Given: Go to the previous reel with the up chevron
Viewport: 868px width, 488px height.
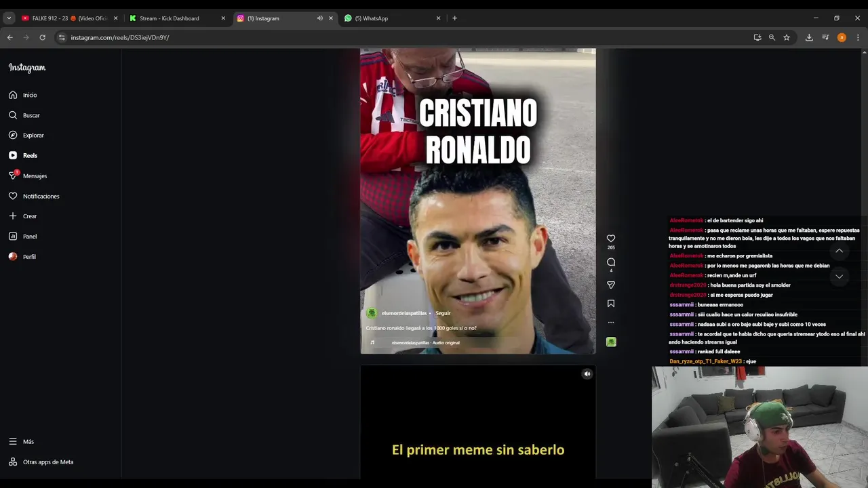Looking at the screenshot, I should click(x=839, y=251).
